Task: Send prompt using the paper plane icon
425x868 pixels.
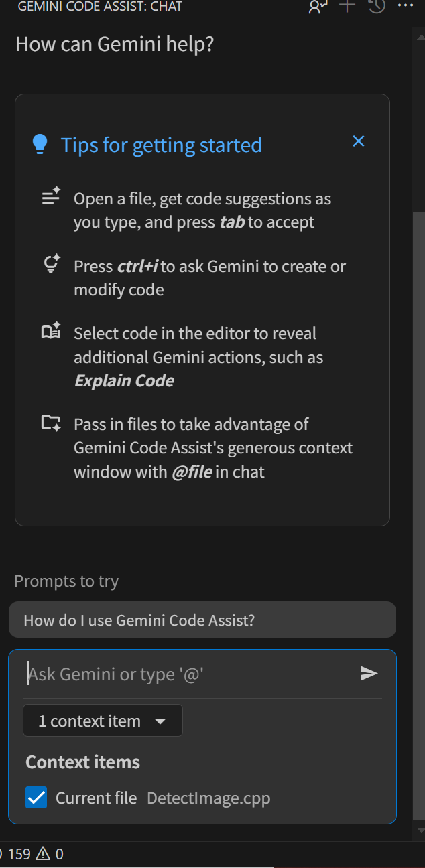Action: (x=368, y=674)
